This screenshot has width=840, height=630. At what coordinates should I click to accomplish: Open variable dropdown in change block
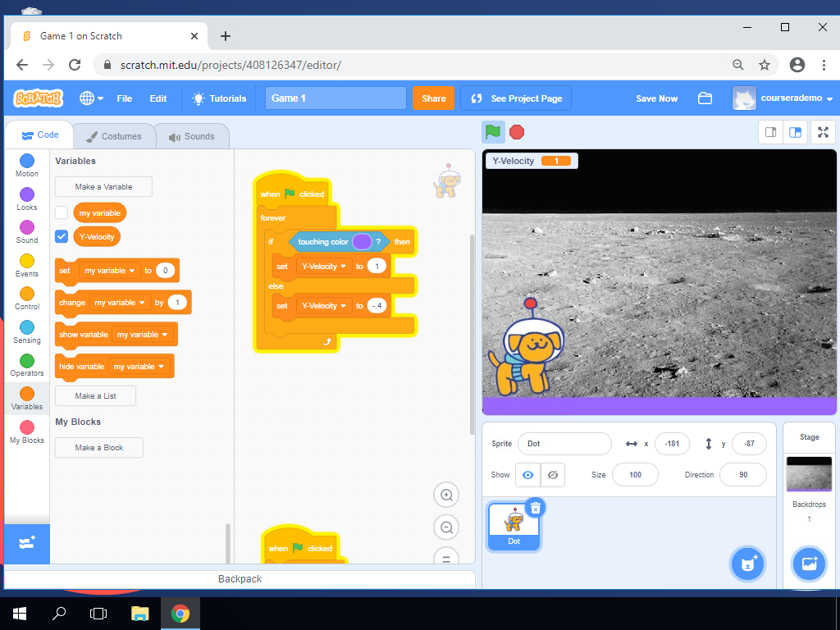120,303
